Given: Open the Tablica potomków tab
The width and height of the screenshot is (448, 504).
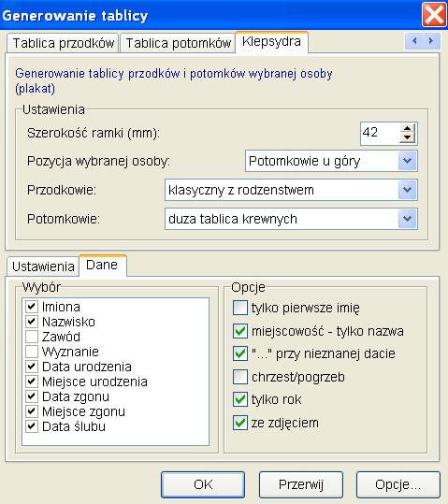Looking at the screenshot, I should [x=178, y=43].
